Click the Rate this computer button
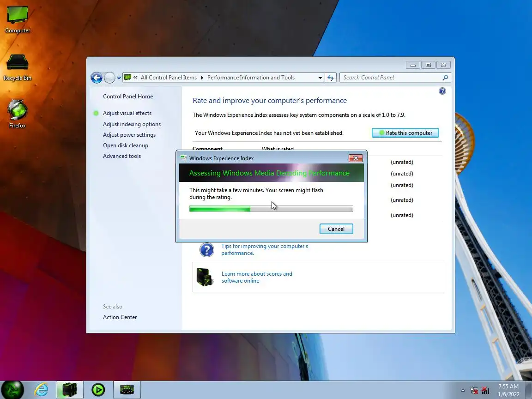This screenshot has height=399, width=532. [x=405, y=133]
